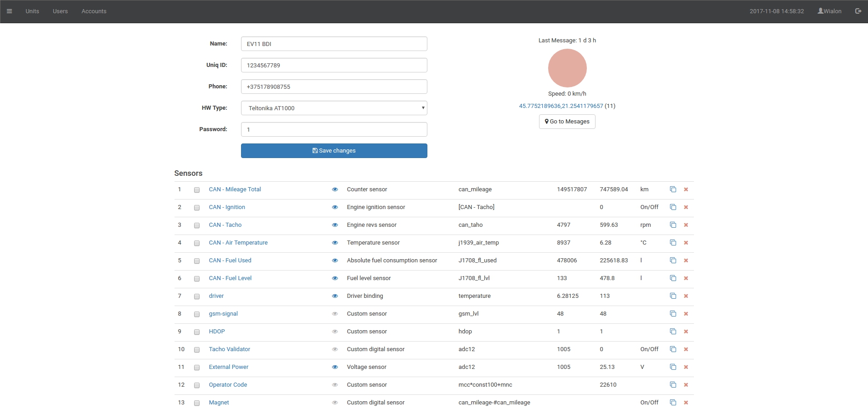The image size is (868, 409).
Task: Check the box for CAN - Tacho
Action: (x=197, y=225)
